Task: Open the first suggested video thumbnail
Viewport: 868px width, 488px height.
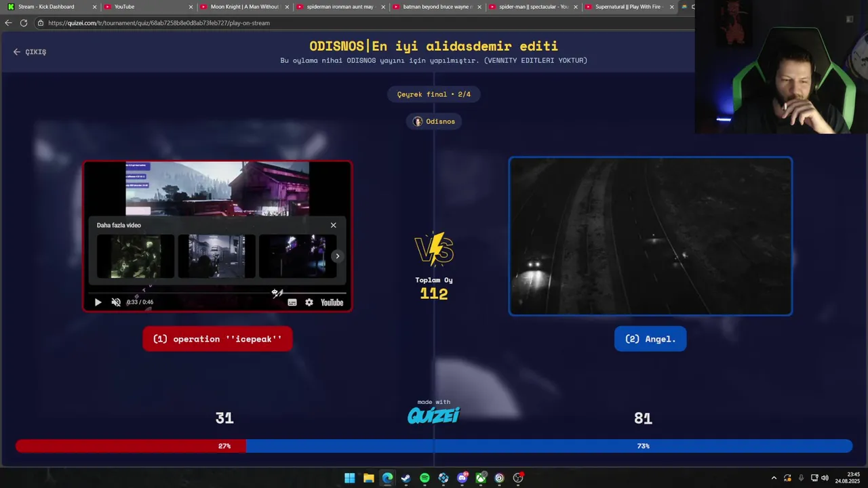Action: (136, 256)
